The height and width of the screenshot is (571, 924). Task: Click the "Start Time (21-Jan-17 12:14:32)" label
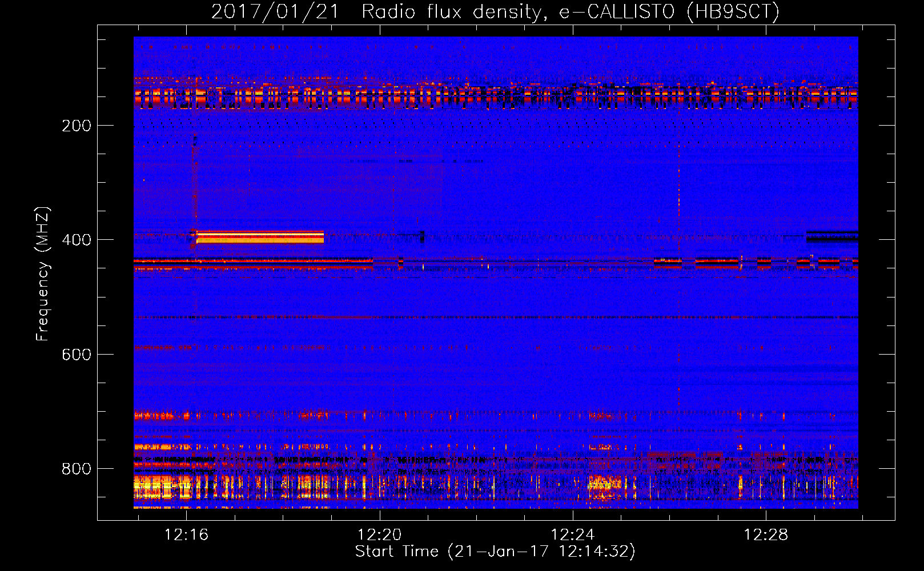point(495,552)
